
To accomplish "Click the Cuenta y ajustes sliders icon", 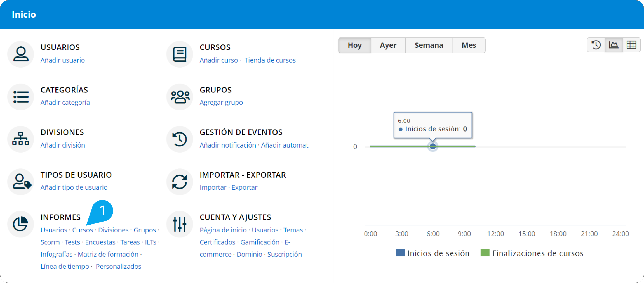I will tap(180, 224).
